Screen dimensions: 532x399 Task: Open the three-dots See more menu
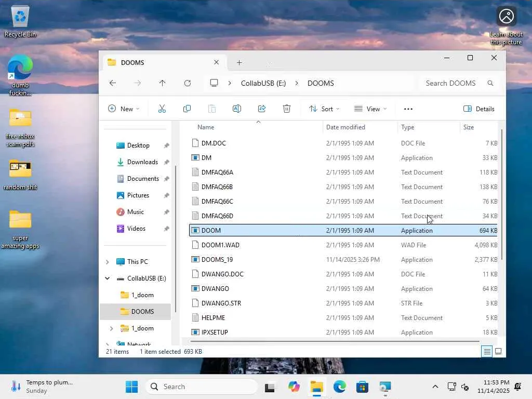coord(408,109)
